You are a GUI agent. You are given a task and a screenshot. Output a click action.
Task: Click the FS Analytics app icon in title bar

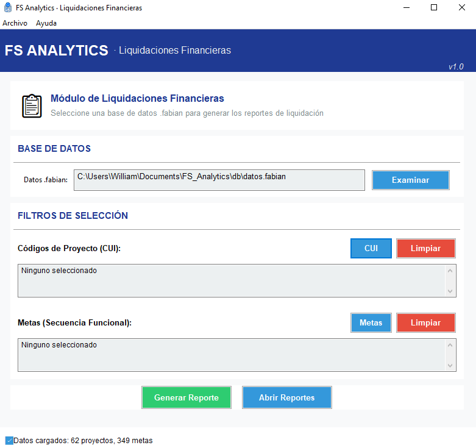pyautogui.click(x=8, y=7)
